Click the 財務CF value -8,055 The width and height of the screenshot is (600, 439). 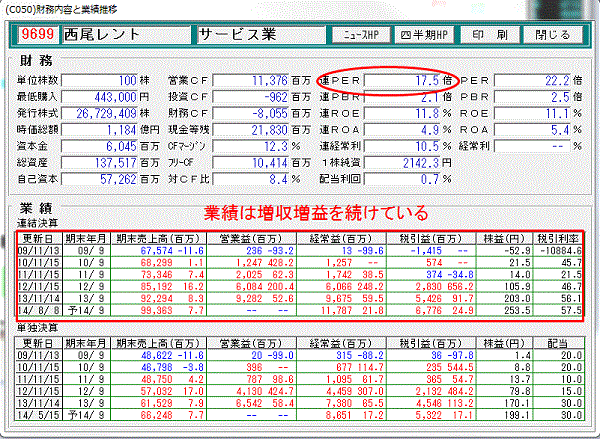coord(251,113)
